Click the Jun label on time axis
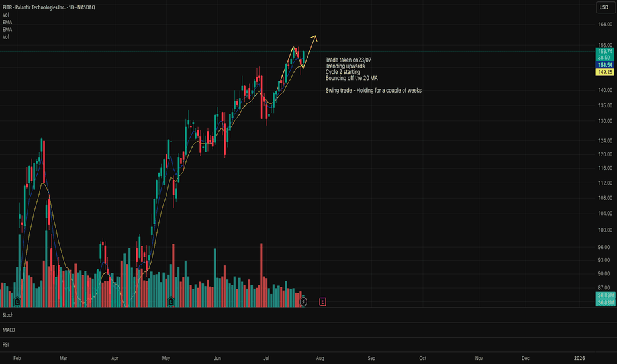The width and height of the screenshot is (617, 364). [217, 359]
